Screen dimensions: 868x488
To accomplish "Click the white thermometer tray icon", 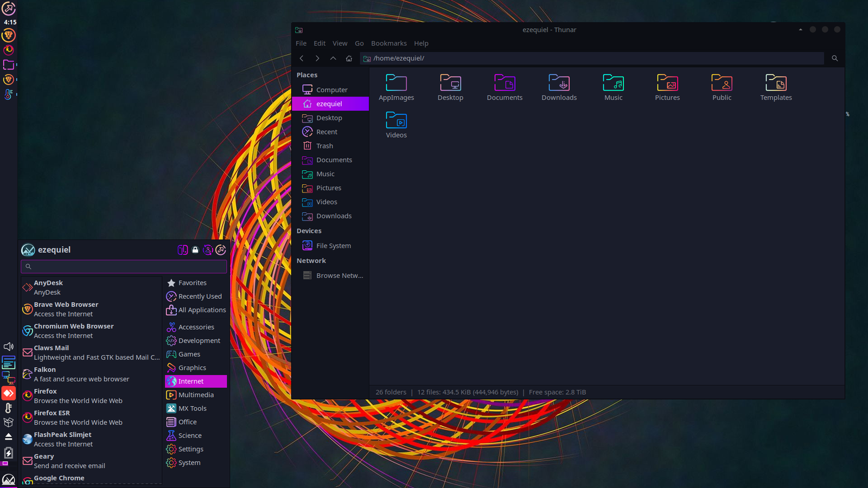I will 9,408.
